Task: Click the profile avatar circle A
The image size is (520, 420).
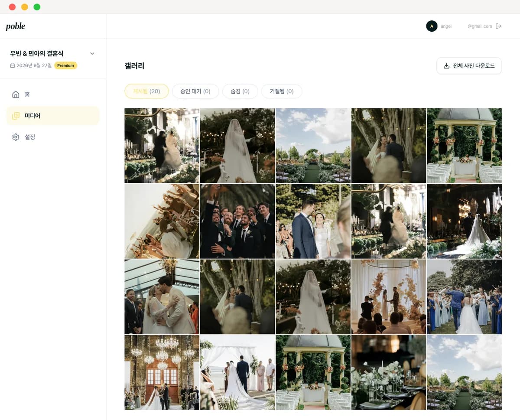Action: [432, 26]
